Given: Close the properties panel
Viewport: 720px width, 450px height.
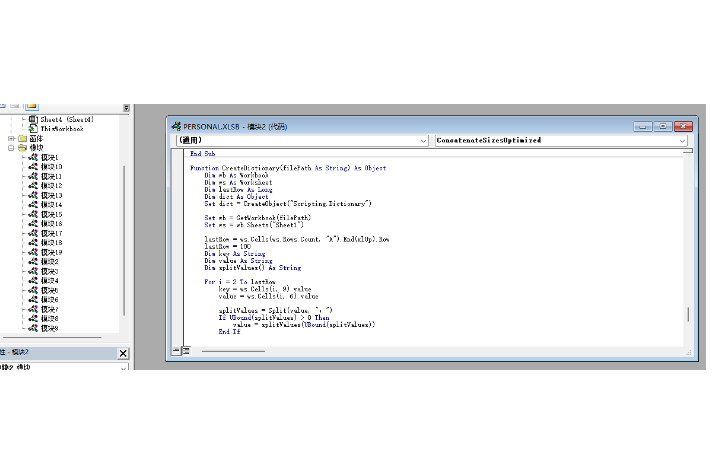Looking at the screenshot, I should (x=123, y=353).
